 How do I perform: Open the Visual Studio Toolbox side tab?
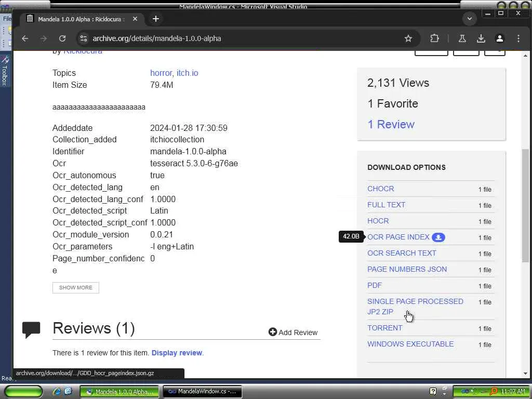5,71
